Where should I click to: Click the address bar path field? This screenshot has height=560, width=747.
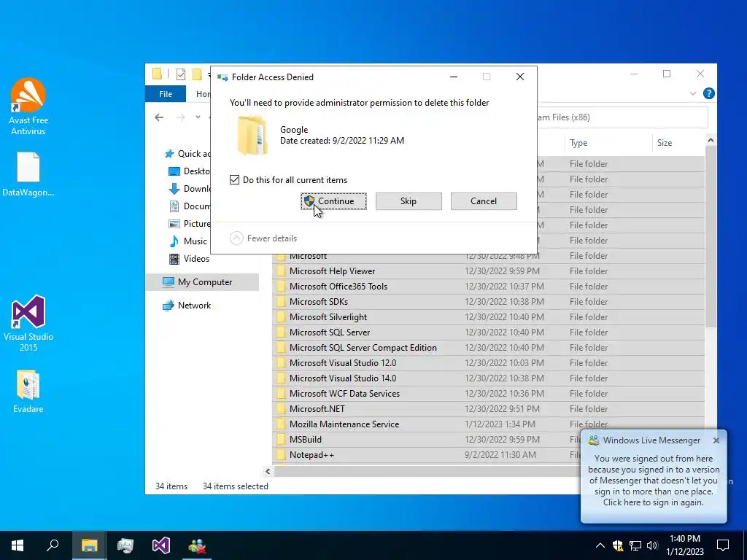point(622,117)
